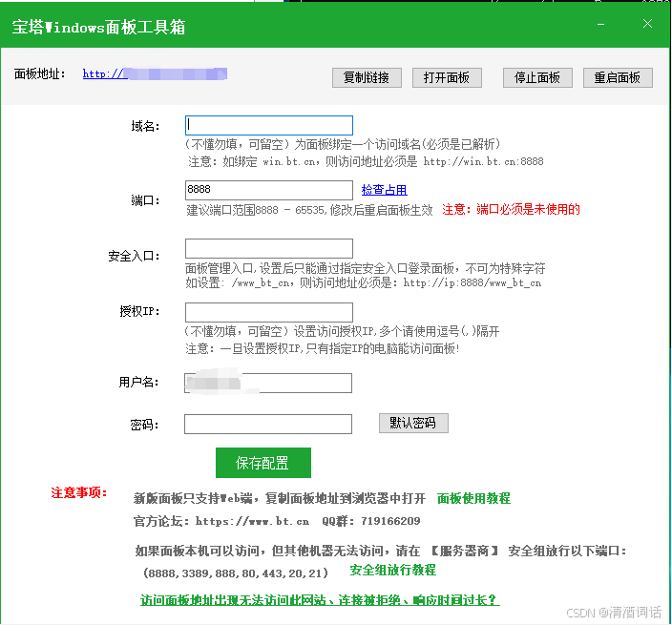Click the 一旦设置授权IP warning note

(x=323, y=348)
